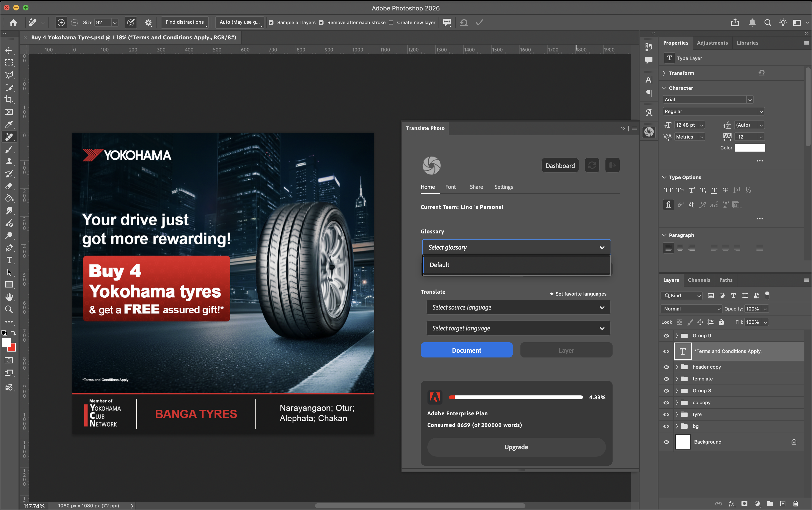
Task: Select the Rectangular Marquee tool
Action: [9, 63]
